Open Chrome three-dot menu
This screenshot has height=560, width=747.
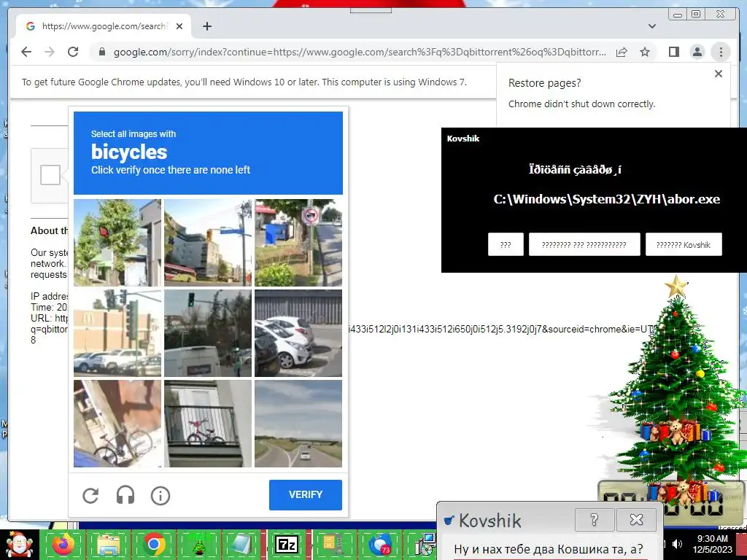721,52
